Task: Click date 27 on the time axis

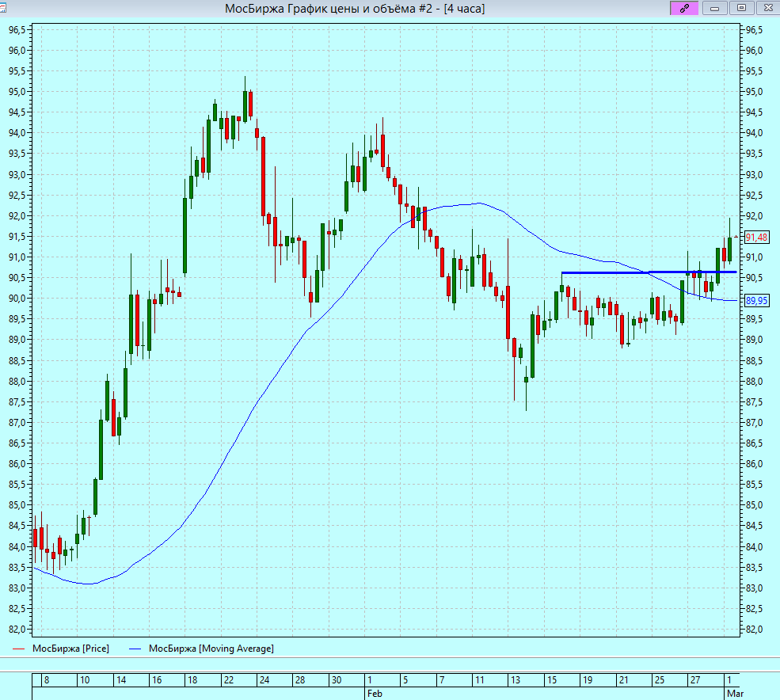Action: [x=695, y=680]
